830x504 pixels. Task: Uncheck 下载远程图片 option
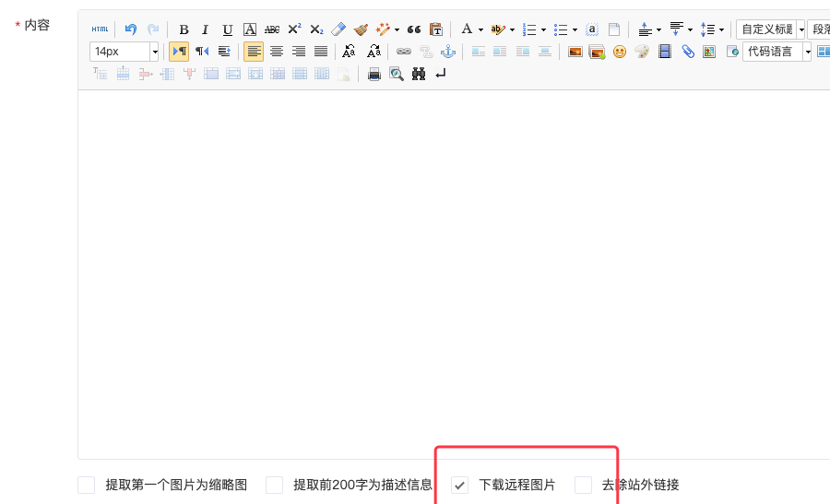[459, 485]
